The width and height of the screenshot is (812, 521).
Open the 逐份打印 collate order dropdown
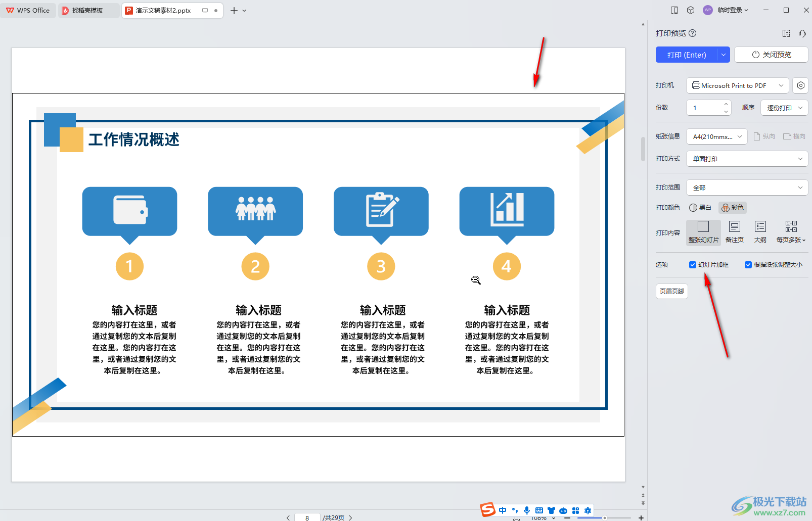point(784,108)
